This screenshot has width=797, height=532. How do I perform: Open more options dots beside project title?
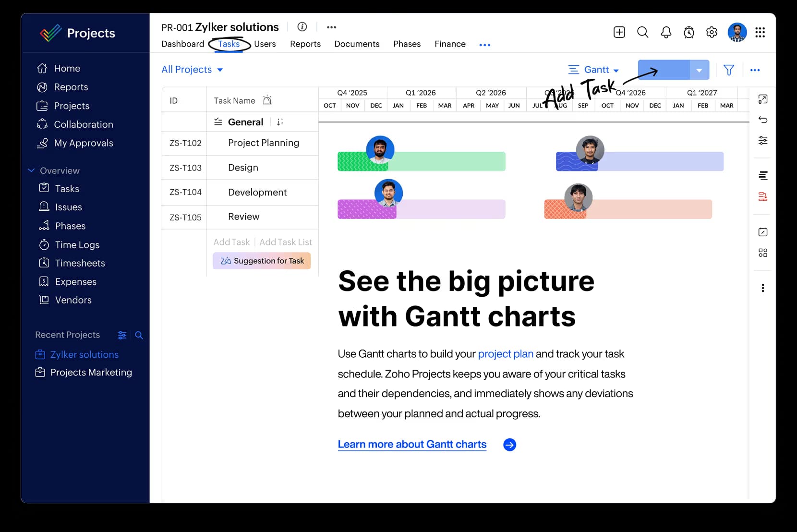pyautogui.click(x=331, y=27)
